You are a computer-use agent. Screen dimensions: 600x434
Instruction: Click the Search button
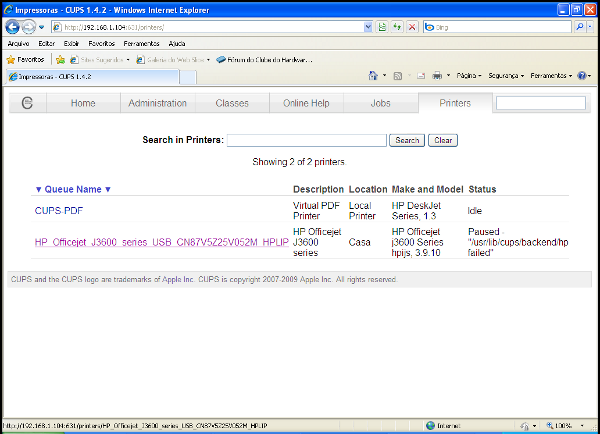pos(407,140)
